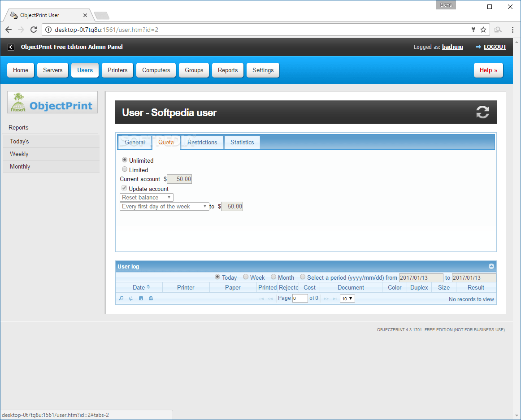Click the save icon in the User log footer
521x420 pixels.
[141, 299]
